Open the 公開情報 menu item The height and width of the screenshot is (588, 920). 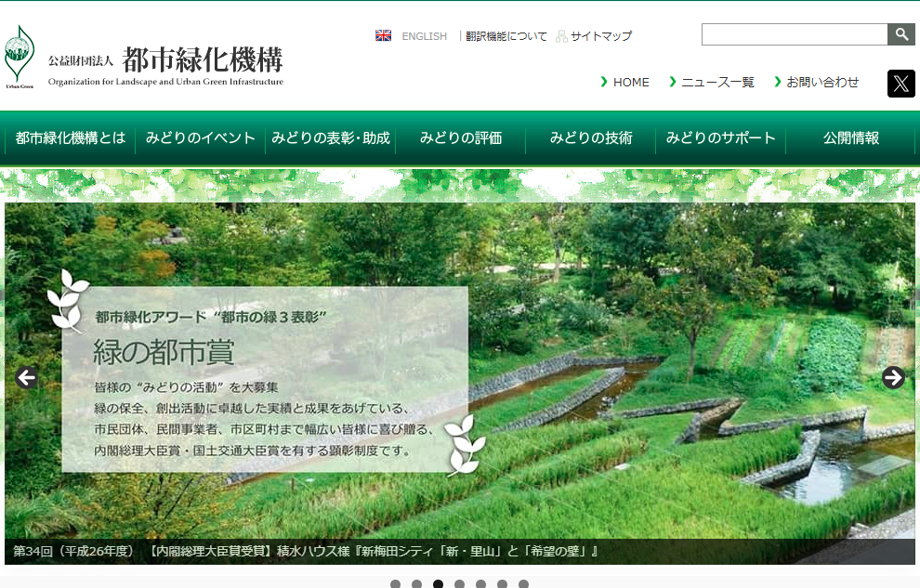coord(850,137)
